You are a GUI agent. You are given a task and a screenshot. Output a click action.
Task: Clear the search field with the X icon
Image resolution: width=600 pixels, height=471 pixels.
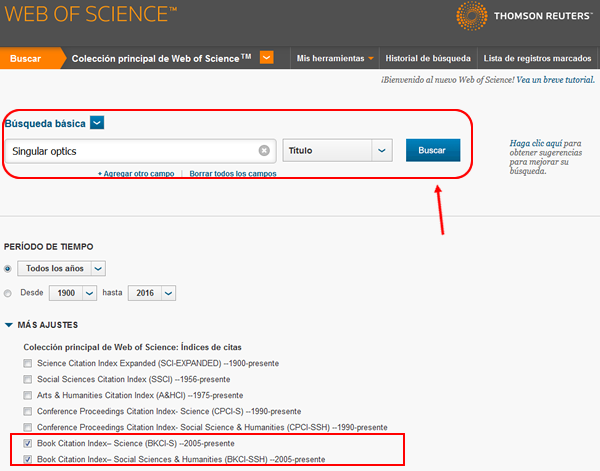(x=264, y=151)
